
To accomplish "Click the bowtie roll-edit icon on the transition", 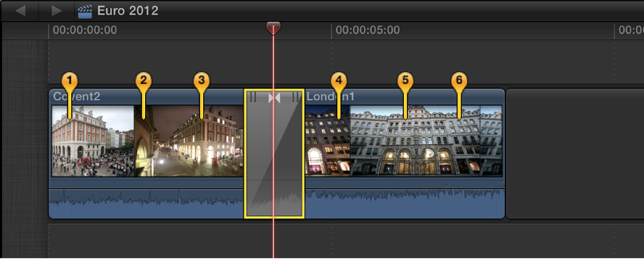I will pyautogui.click(x=274, y=98).
